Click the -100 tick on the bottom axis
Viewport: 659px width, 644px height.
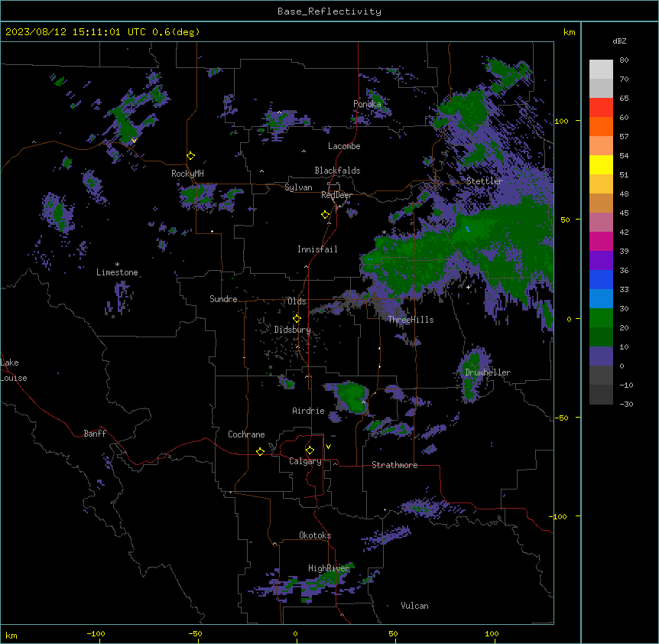(96, 633)
